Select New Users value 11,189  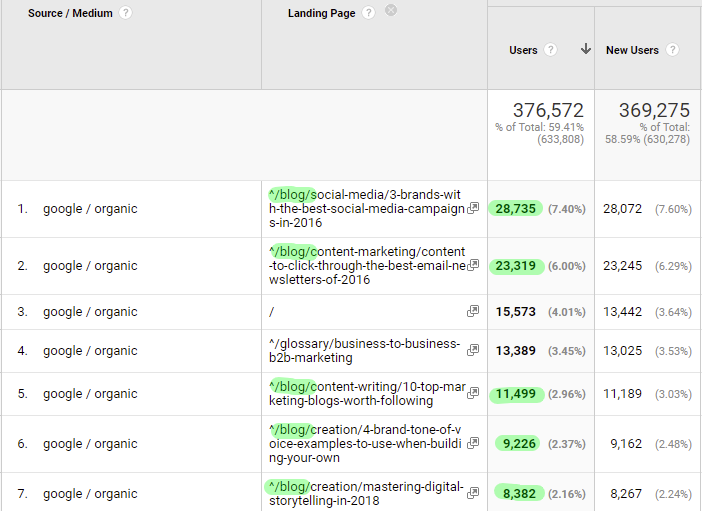[622, 394]
